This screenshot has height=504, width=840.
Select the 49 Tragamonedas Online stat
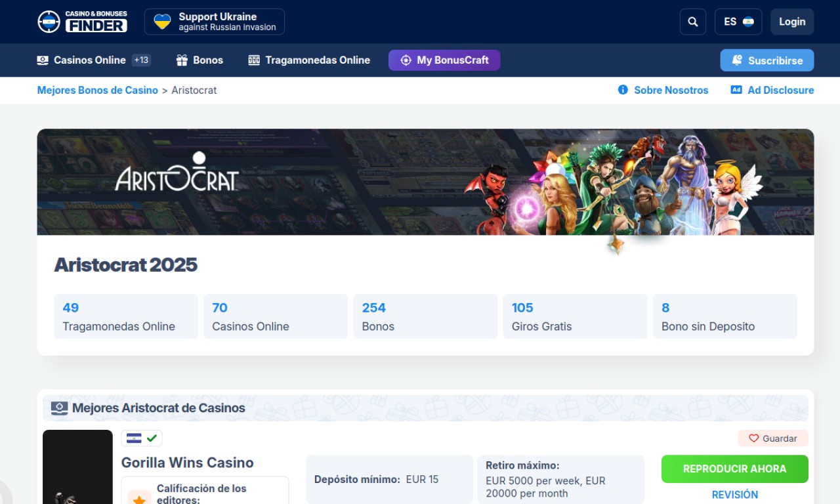[x=126, y=316]
